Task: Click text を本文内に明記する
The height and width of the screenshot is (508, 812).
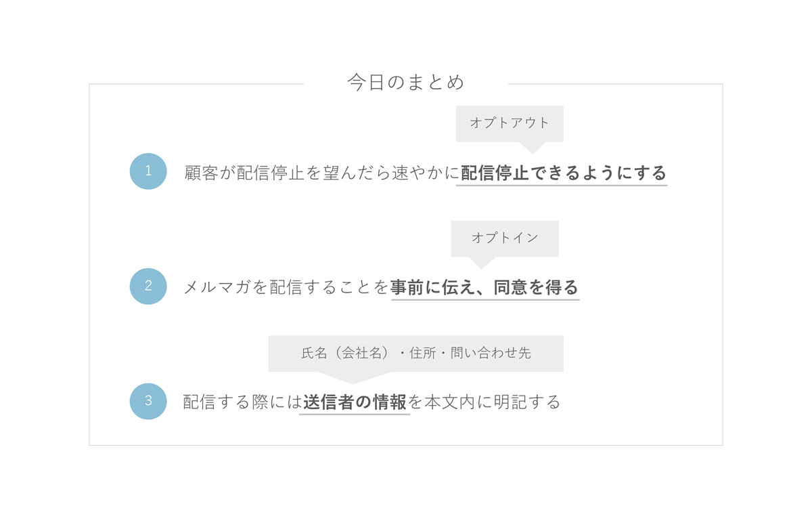Action: (x=484, y=402)
